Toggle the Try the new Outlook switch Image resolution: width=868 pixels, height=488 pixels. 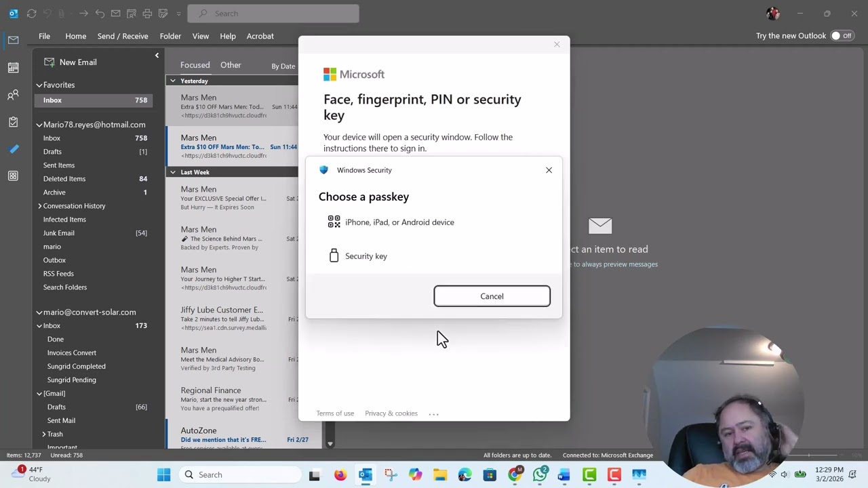(x=842, y=36)
